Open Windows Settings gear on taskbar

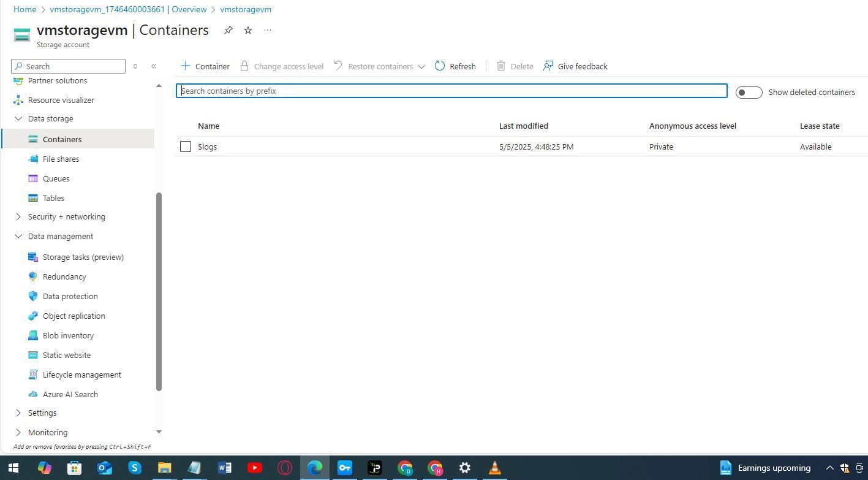(465, 468)
